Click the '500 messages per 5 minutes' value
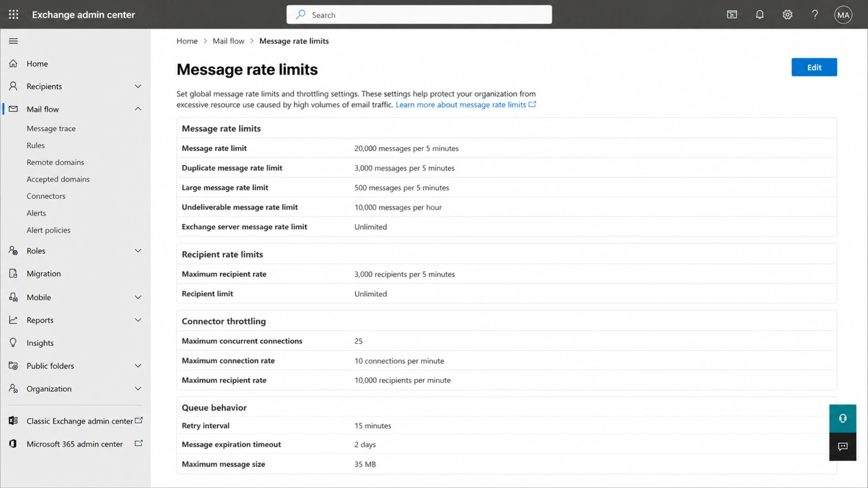 tap(401, 188)
